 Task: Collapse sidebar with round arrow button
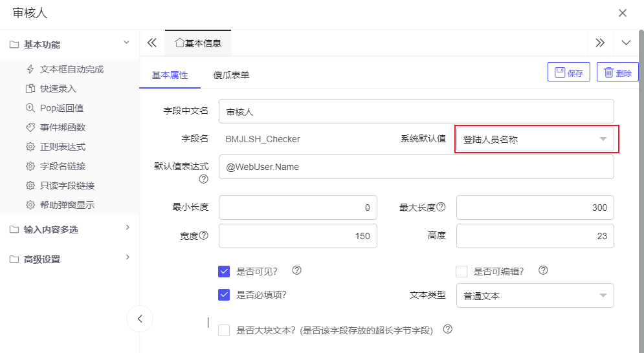click(140, 318)
